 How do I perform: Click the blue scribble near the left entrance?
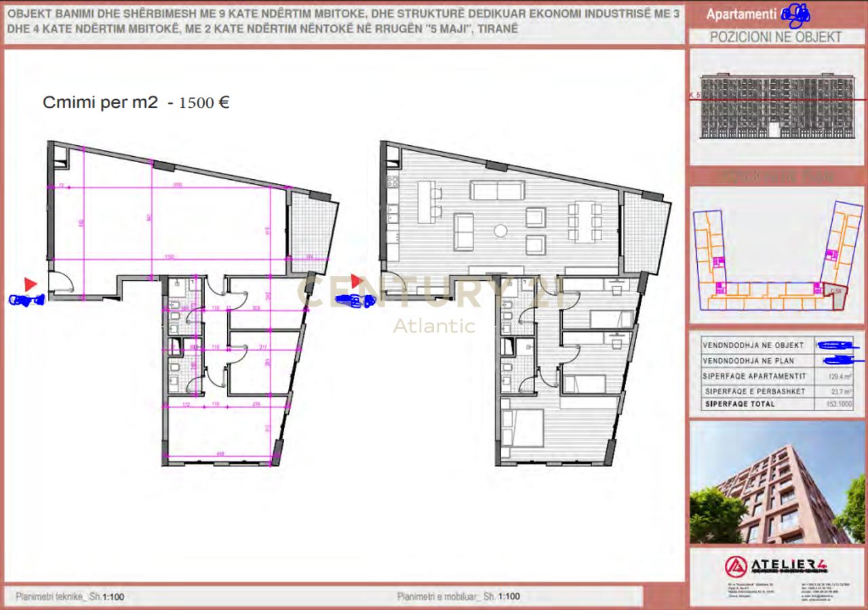(x=27, y=300)
